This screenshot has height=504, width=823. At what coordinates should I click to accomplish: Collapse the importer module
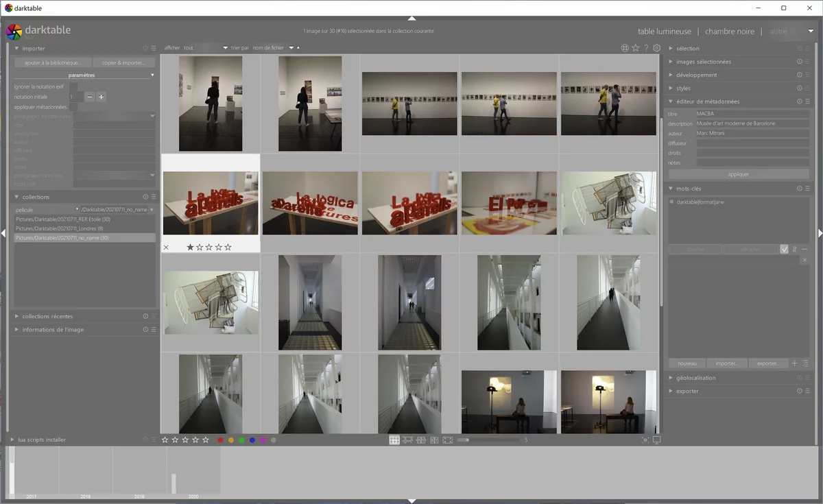pyautogui.click(x=16, y=49)
